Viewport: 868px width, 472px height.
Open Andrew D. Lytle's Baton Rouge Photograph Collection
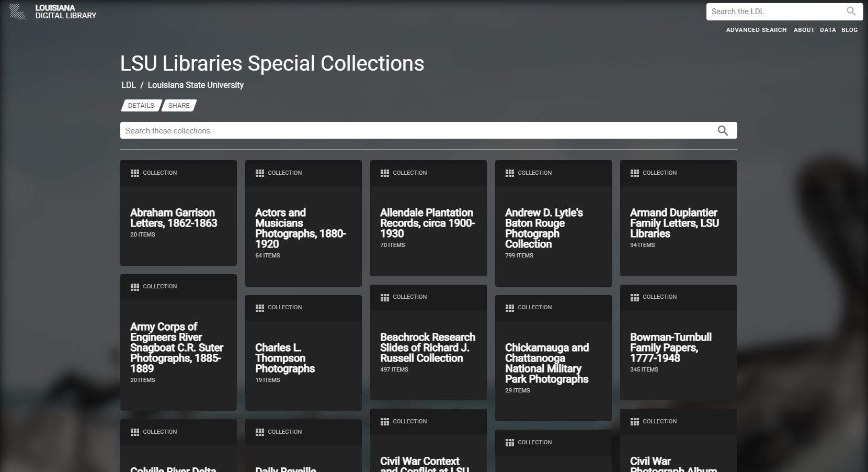coord(544,228)
